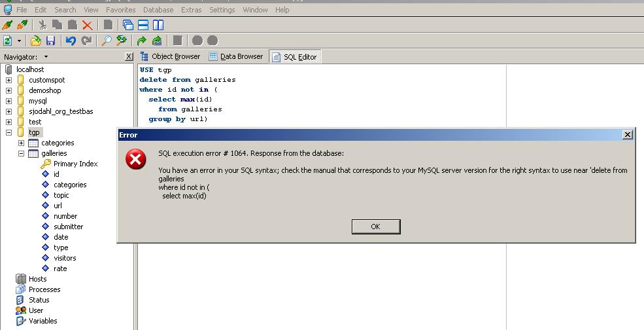
Task: Click the save floppy disk icon
Action: pyautogui.click(x=50, y=41)
